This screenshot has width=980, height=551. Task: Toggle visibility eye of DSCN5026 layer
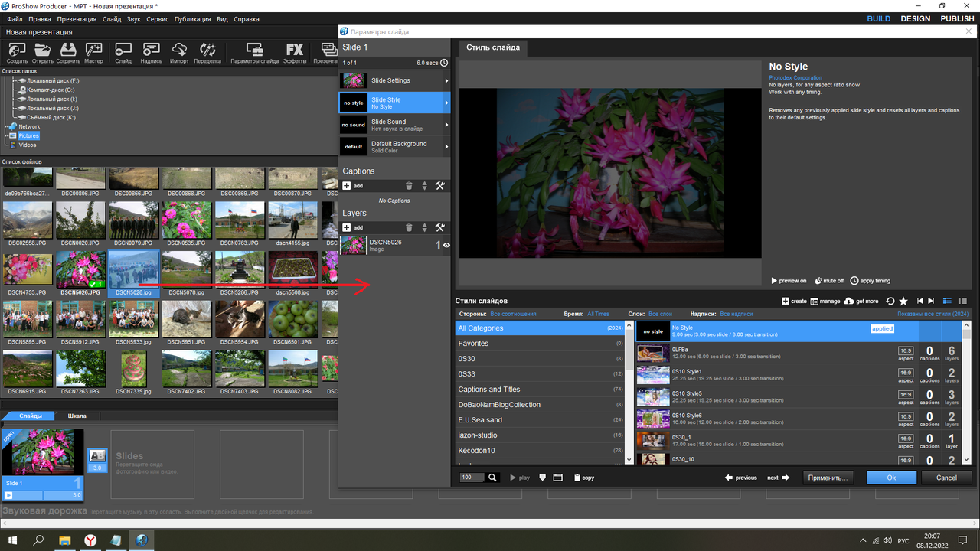click(x=446, y=246)
